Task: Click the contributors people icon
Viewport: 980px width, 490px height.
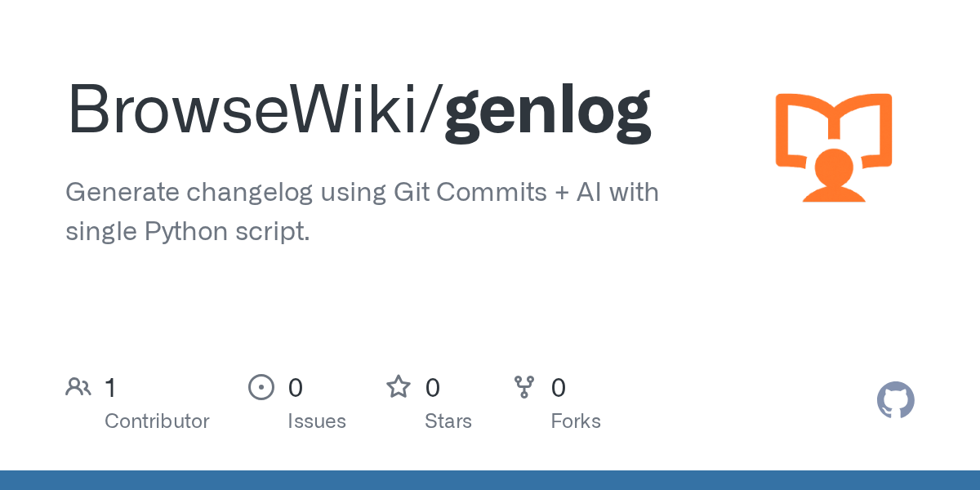Action: [x=78, y=387]
